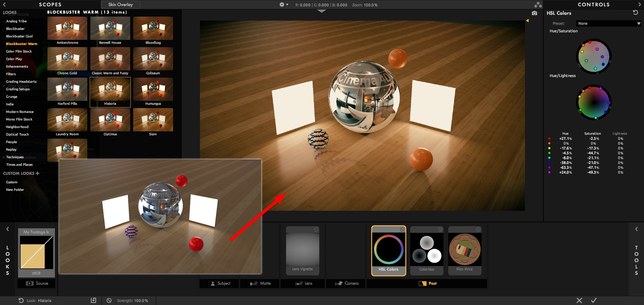Image resolution: width=644 pixels, height=305 pixels.
Task: Collapse the Controls panel with its chevron
Action: (x=639, y=5)
